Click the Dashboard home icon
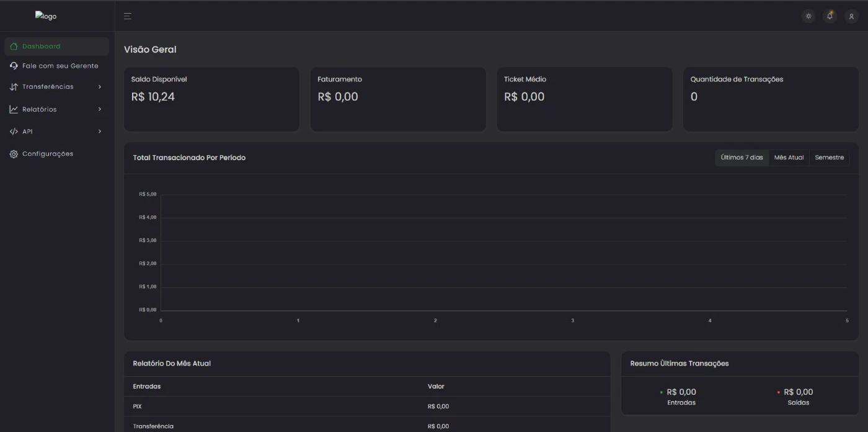Viewport: 868px width, 432px height. coord(14,47)
